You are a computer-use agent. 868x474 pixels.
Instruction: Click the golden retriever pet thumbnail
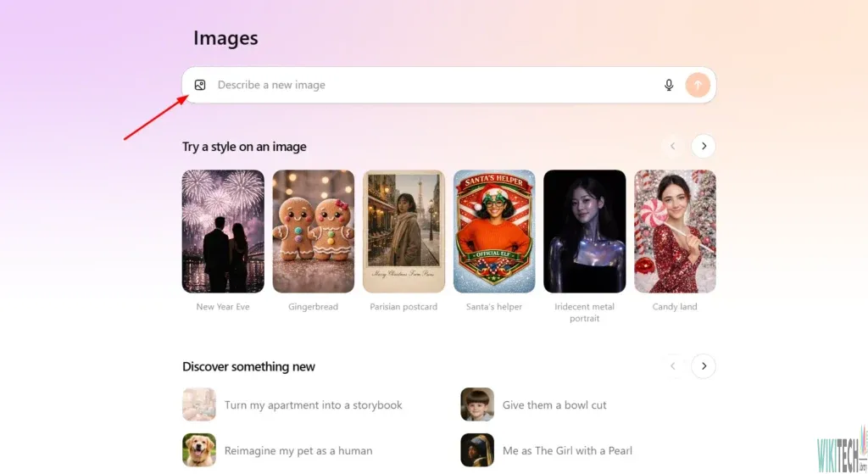pos(199,450)
